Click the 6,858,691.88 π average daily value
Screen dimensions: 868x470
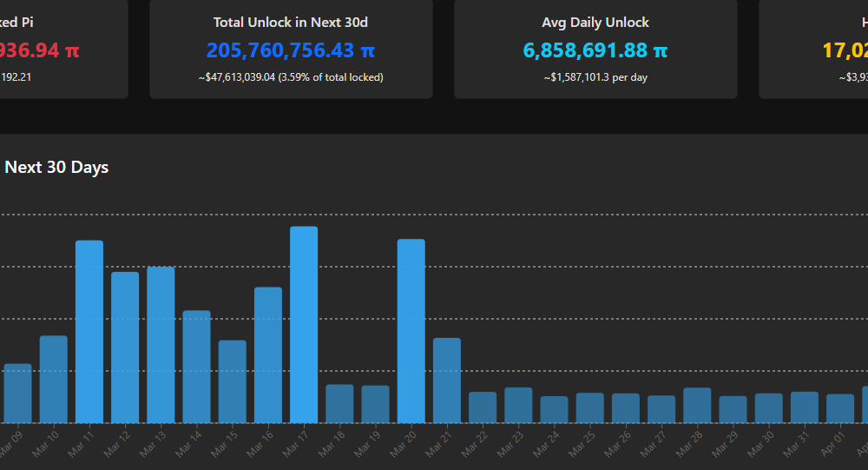point(595,50)
